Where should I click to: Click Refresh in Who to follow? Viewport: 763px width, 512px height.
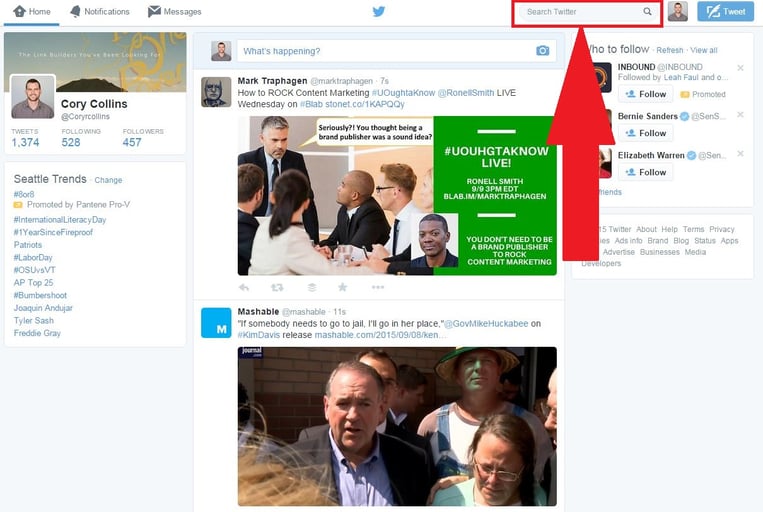[670, 50]
